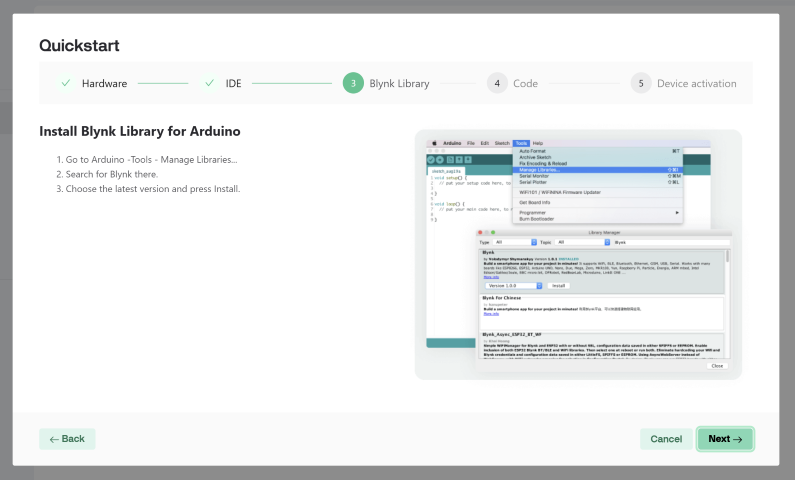Click the Quickstart title
Screen dimensions: 795x480
79,46
